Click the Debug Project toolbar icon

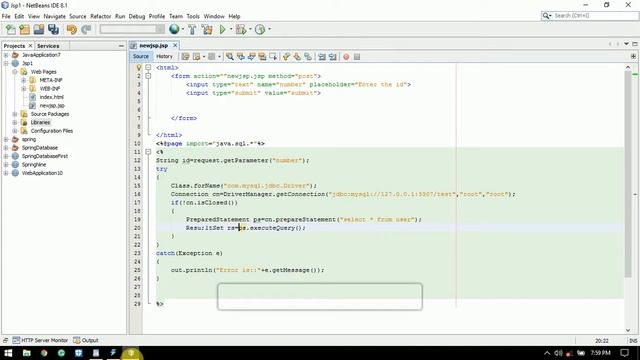(241, 29)
